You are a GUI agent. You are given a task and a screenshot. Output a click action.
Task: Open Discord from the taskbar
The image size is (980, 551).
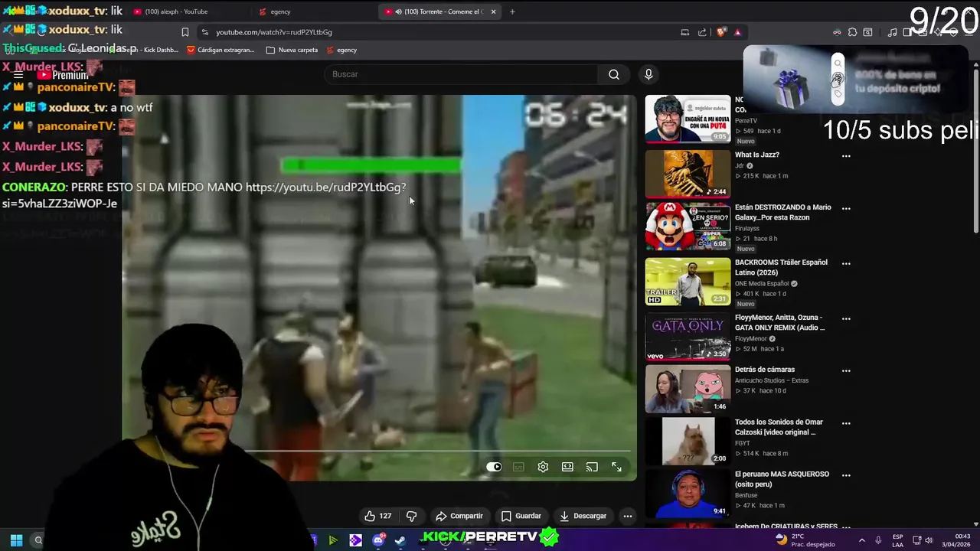378,540
